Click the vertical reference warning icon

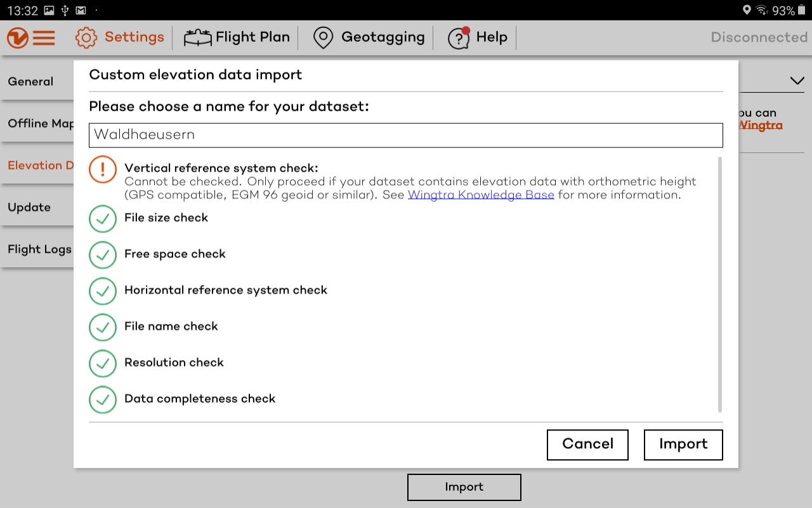click(103, 170)
